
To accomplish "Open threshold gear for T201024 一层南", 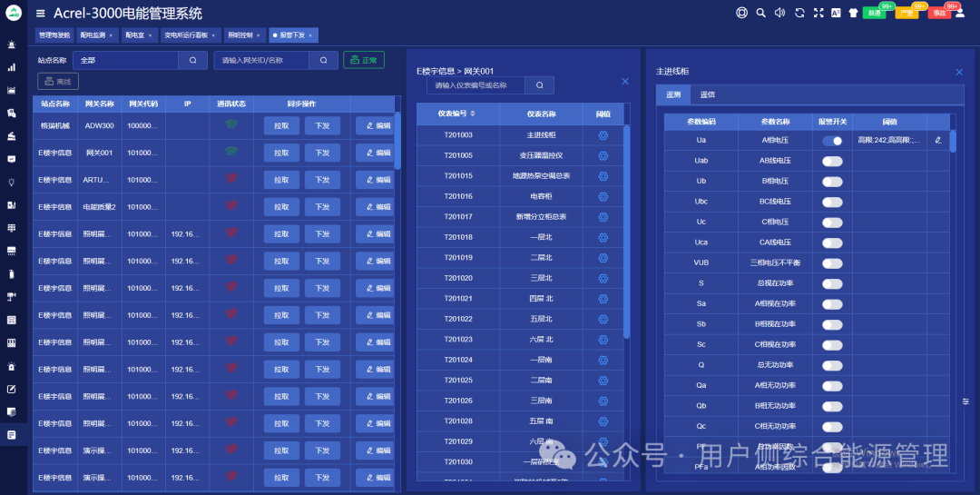I will [x=603, y=360].
